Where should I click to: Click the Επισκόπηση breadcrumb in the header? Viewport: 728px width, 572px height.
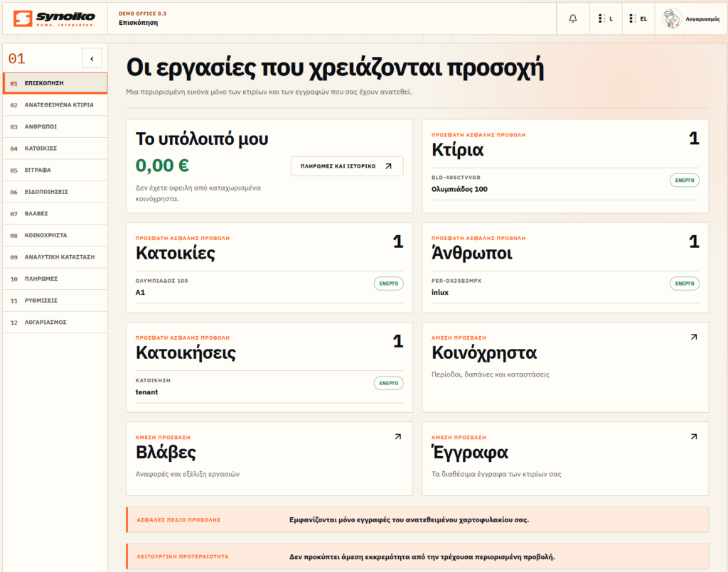tap(138, 23)
